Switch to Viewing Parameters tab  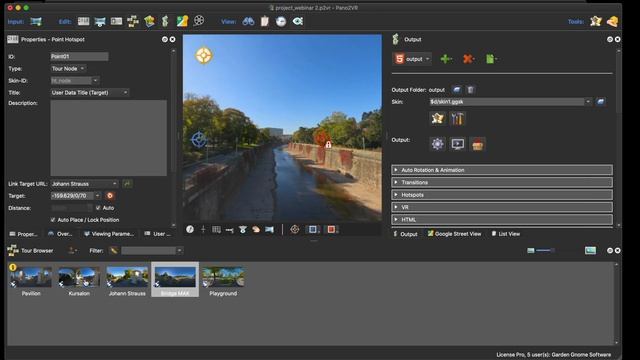coord(109,234)
